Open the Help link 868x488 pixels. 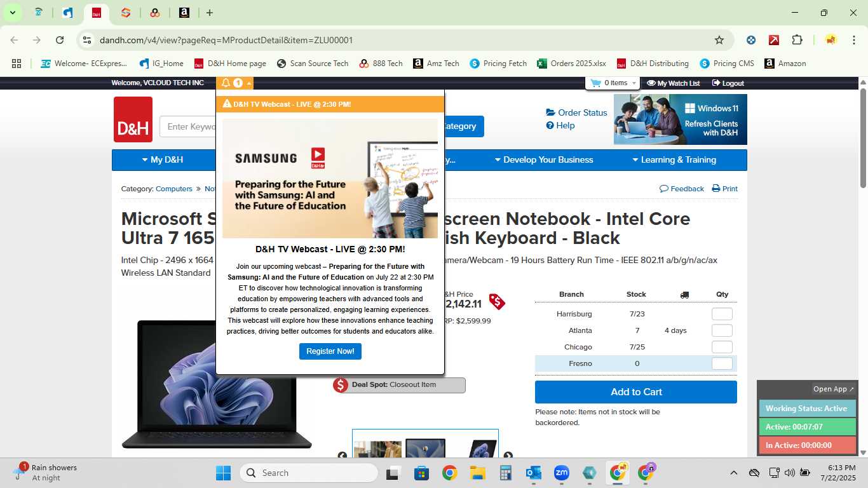coord(560,125)
